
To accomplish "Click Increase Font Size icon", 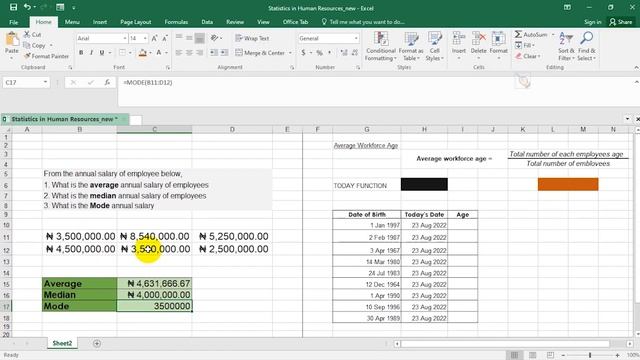I will pyautogui.click(x=154, y=38).
